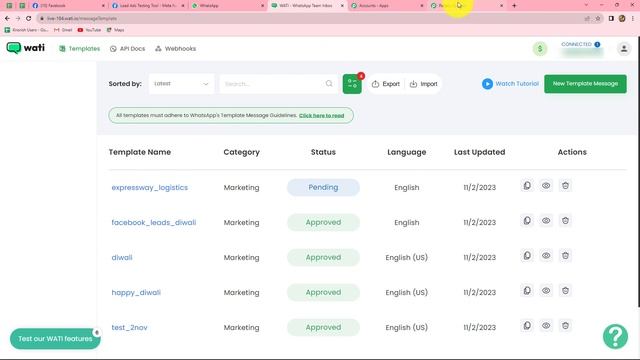Click the page vertical scrollbar
This screenshot has width=640, height=360.
coord(638,171)
